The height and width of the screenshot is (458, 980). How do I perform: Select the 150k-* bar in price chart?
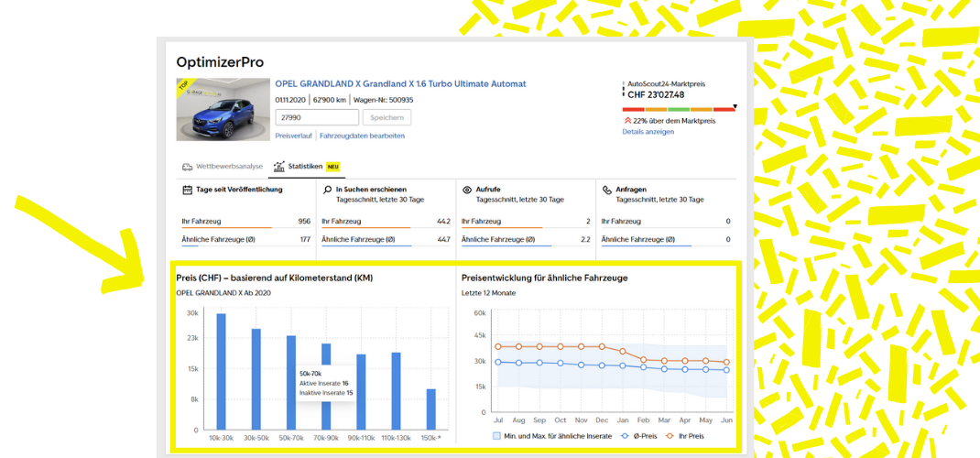click(x=431, y=409)
